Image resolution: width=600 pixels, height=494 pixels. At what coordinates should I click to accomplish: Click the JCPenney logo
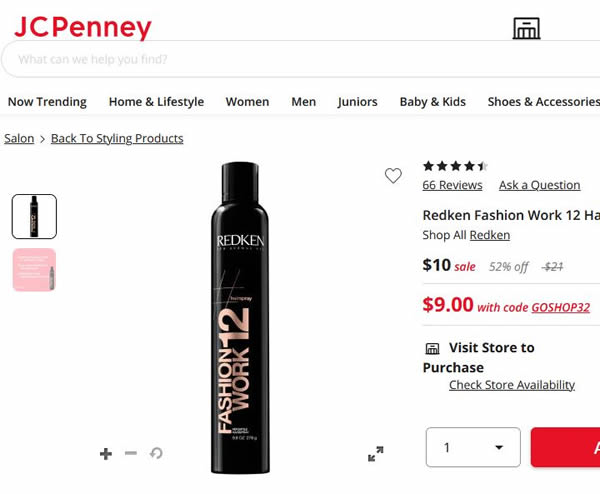pos(83,27)
